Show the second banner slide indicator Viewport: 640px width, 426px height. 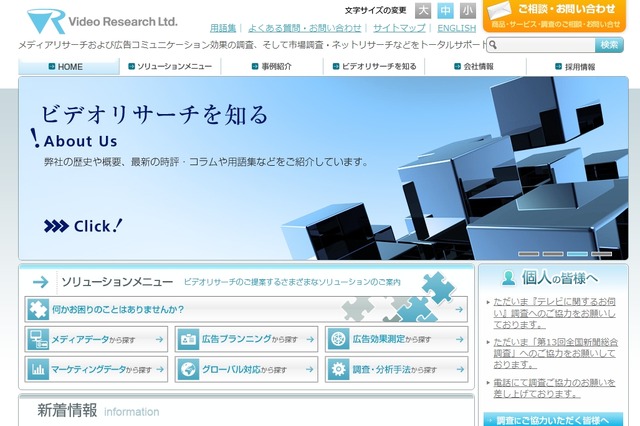coord(553,254)
